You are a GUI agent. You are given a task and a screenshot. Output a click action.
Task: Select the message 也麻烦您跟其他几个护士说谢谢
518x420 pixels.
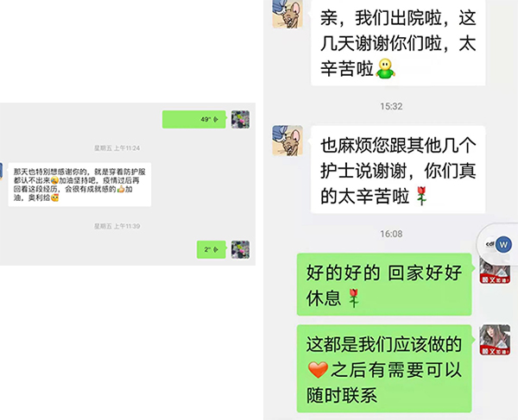click(x=398, y=170)
